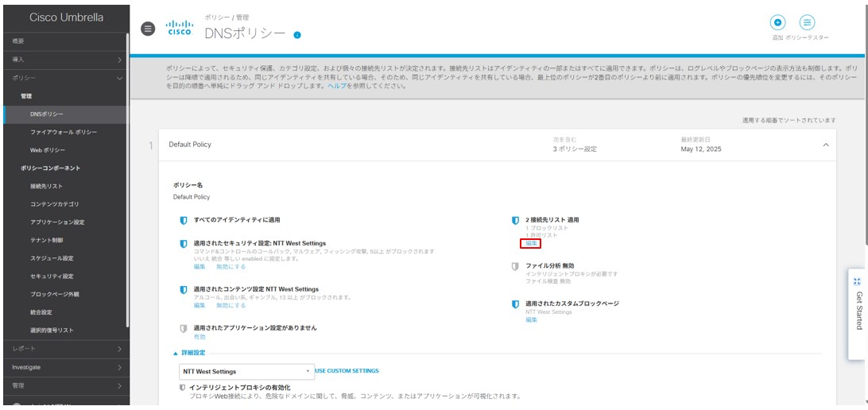Click the main page vertical scrollbar

[866, 123]
